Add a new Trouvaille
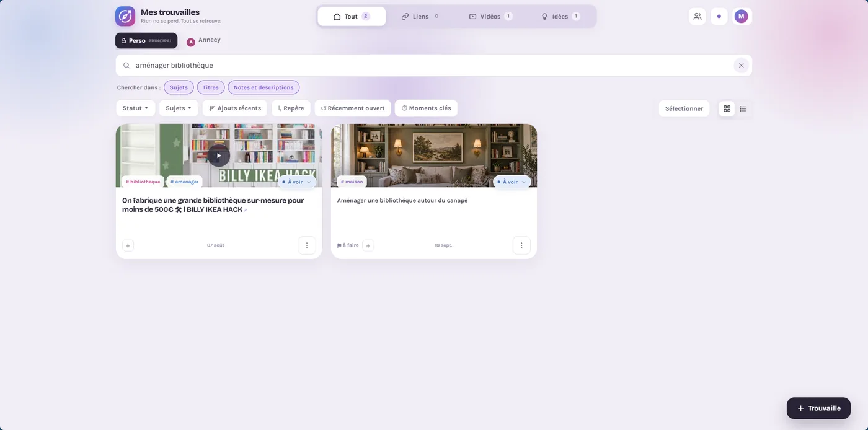This screenshot has height=430, width=868. pos(818,408)
